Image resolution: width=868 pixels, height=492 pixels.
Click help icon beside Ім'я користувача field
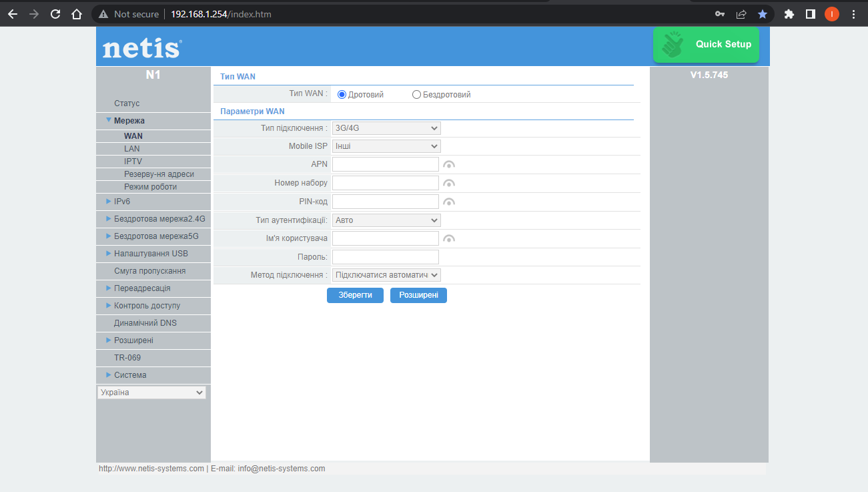pyautogui.click(x=449, y=239)
